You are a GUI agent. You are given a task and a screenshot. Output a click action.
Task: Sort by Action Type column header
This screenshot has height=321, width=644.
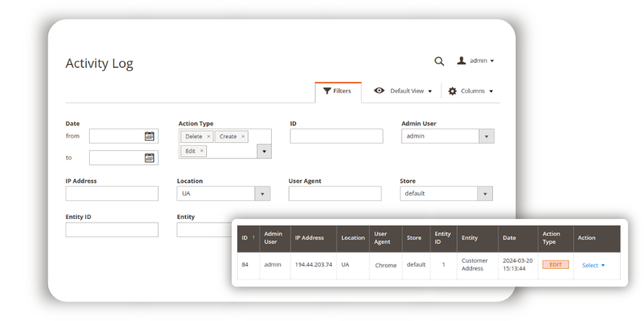[556, 238]
